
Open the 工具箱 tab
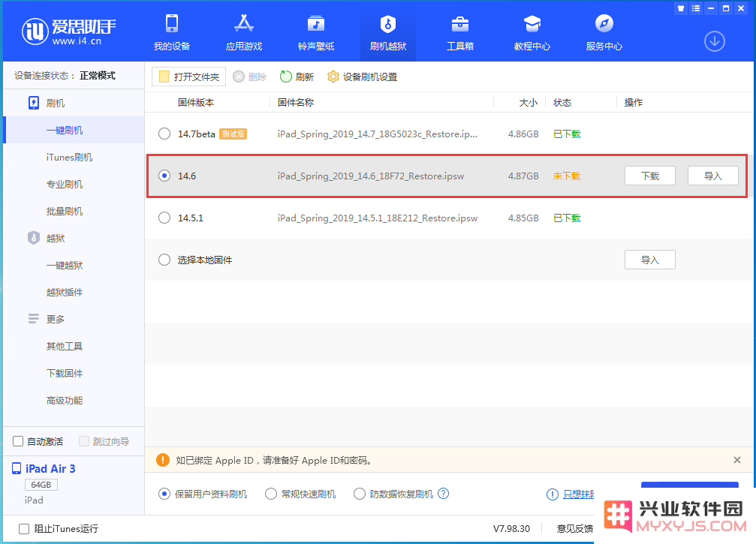point(460,33)
